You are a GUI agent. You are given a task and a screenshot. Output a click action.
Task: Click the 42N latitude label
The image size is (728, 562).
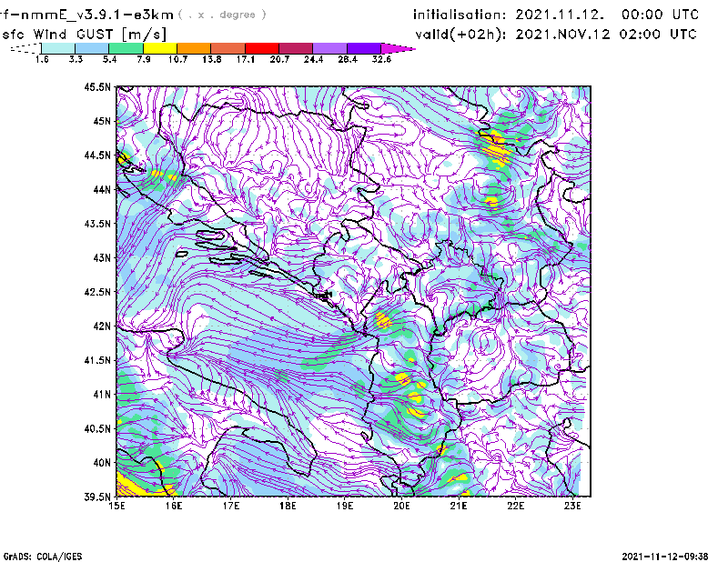[102, 326]
